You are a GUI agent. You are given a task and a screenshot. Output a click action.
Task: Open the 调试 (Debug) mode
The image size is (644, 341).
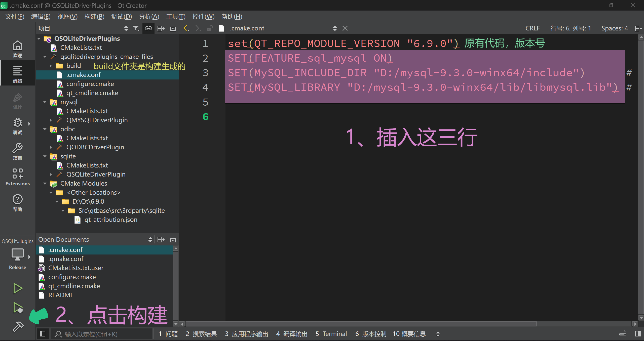(18, 126)
